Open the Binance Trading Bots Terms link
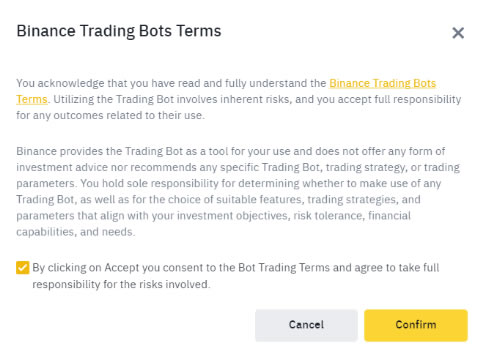 coord(382,83)
